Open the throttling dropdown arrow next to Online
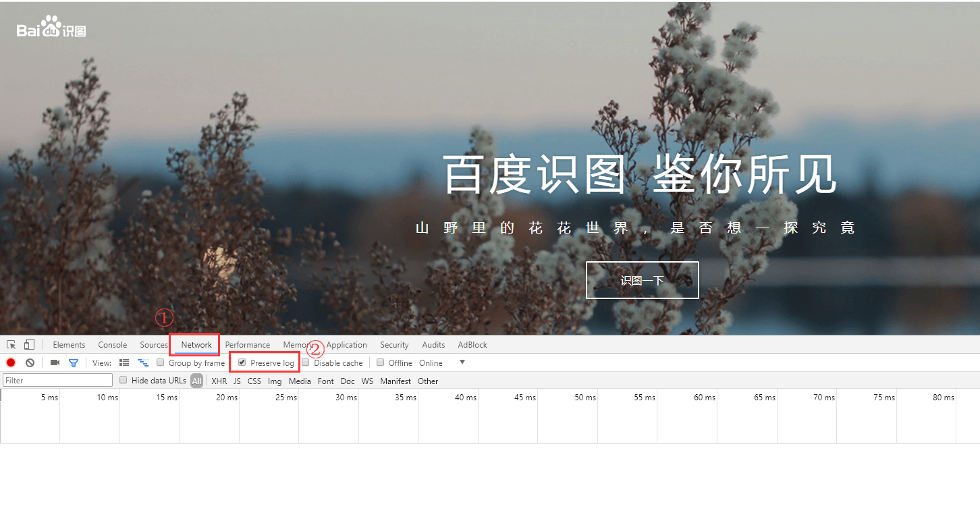980x513 pixels. pos(462,362)
